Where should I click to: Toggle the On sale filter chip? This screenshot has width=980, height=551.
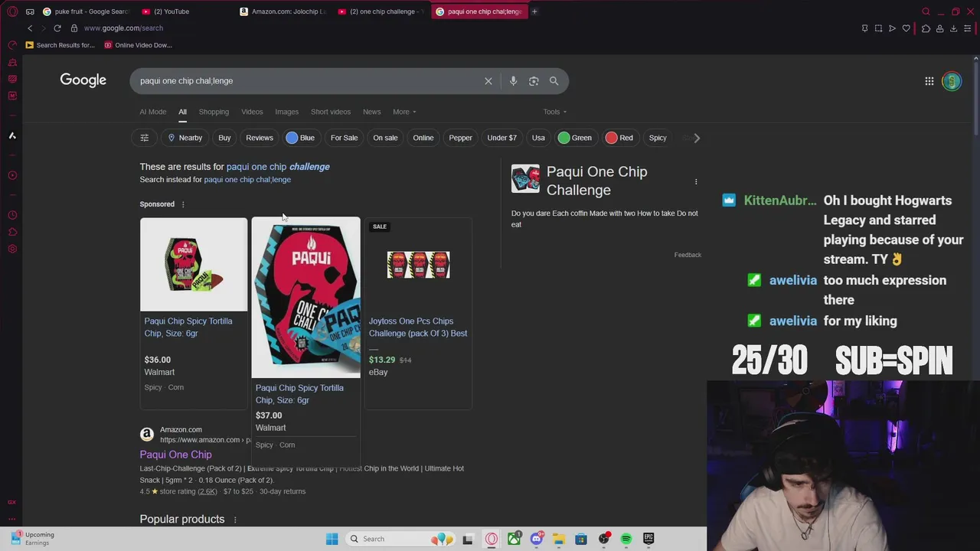click(385, 138)
